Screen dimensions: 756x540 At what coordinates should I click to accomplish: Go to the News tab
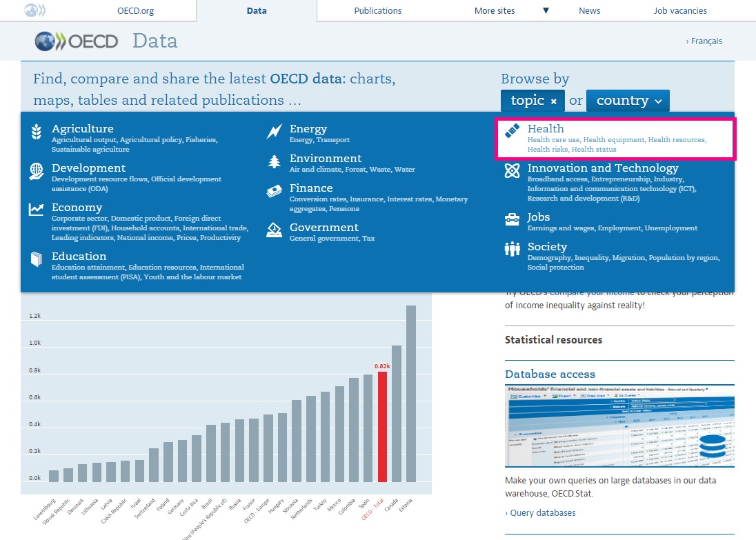point(589,10)
